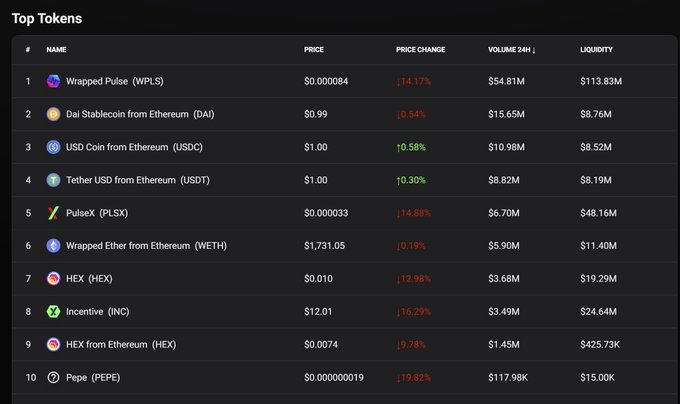Click the $0.0074 price value
The image size is (680, 404).
click(x=321, y=345)
